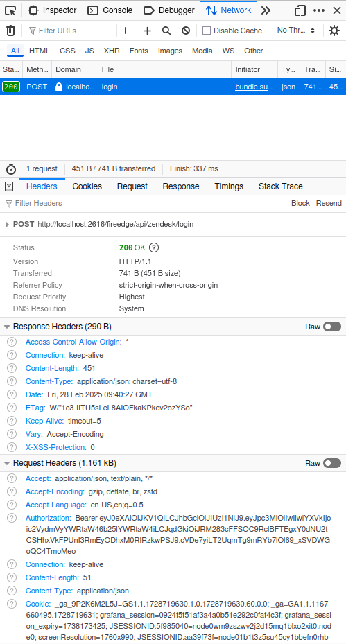Screen dimensions: 346x644
Task: Enable the Disable Cache checkbox
Action: 207,31
